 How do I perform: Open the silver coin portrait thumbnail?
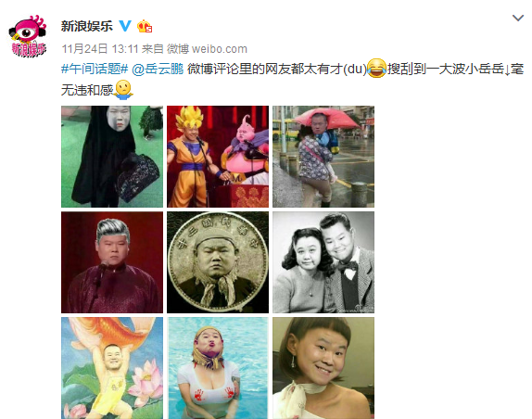[x=218, y=262]
